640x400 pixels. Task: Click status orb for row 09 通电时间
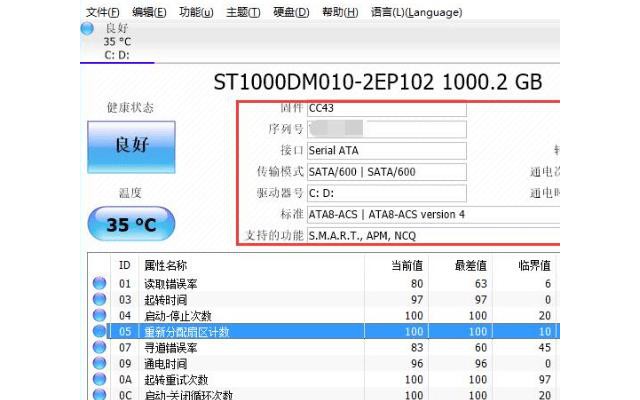point(99,363)
